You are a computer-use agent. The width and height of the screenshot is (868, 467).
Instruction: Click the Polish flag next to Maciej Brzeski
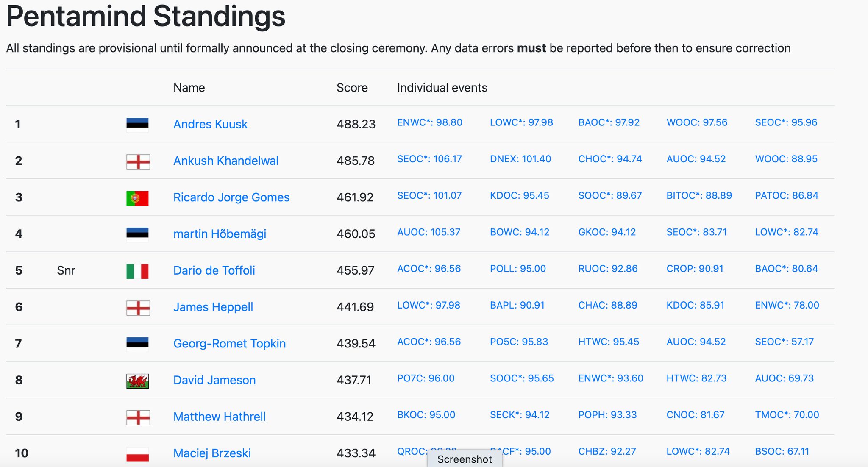tap(137, 454)
